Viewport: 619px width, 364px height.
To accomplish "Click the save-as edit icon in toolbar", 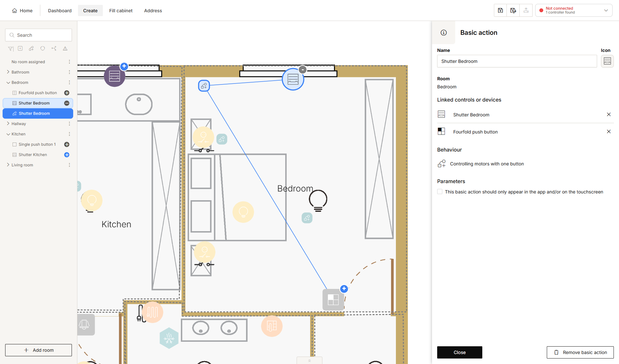I will (513, 10).
